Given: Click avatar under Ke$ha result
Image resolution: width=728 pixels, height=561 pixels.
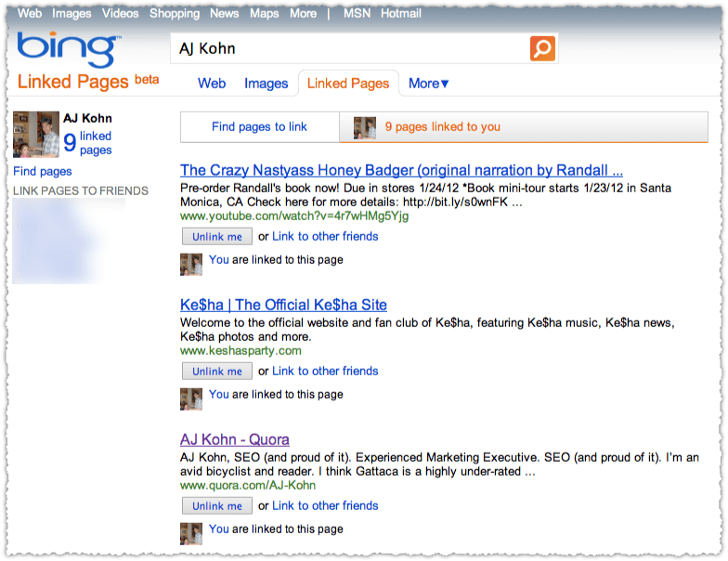Looking at the screenshot, I should [x=191, y=399].
